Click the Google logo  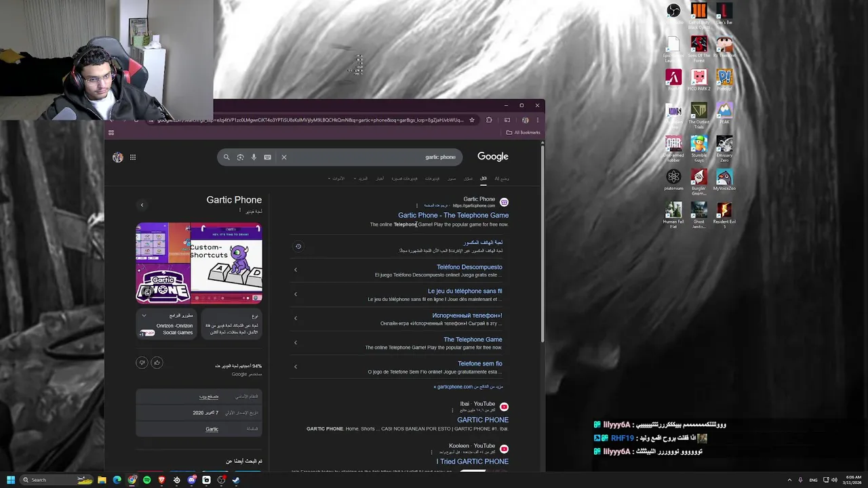pos(493,157)
